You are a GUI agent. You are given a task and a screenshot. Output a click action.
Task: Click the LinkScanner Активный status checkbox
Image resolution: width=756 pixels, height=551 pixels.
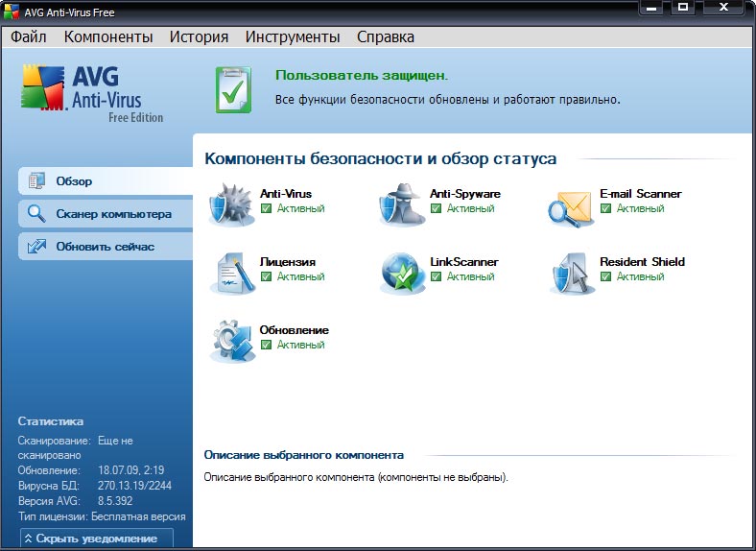[x=436, y=276]
